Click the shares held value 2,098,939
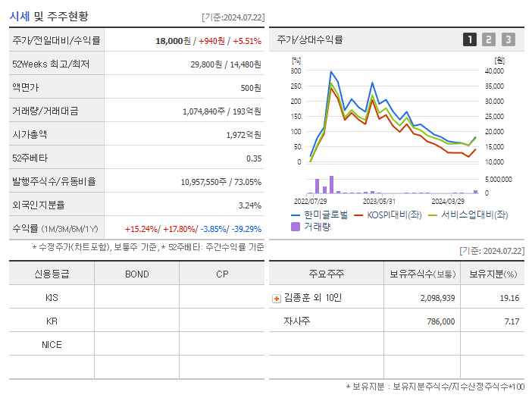The height and width of the screenshot is (398, 532). 438,298
